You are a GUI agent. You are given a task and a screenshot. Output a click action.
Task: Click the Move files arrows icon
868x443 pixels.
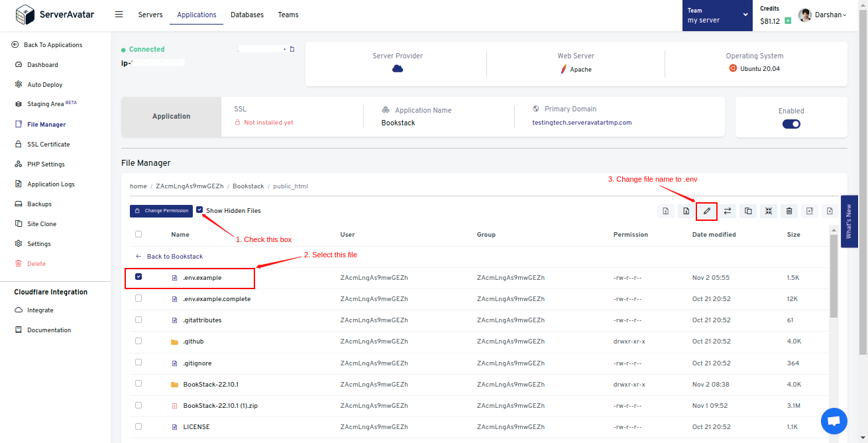tap(727, 211)
